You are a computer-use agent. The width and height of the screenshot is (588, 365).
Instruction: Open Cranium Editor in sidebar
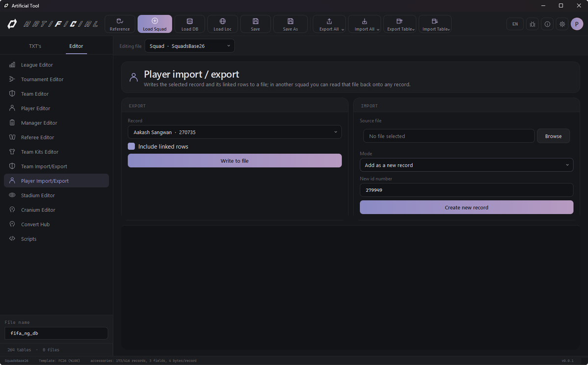pyautogui.click(x=56, y=210)
